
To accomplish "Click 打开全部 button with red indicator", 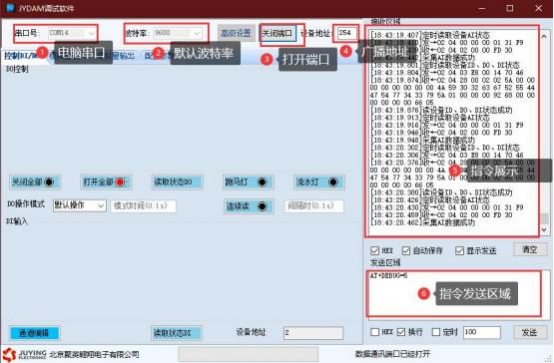I will (106, 182).
